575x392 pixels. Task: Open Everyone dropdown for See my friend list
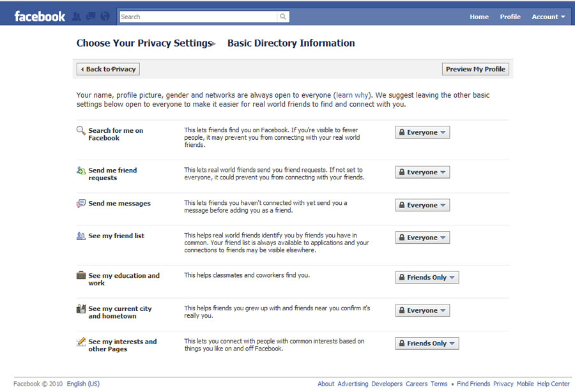[x=422, y=237]
